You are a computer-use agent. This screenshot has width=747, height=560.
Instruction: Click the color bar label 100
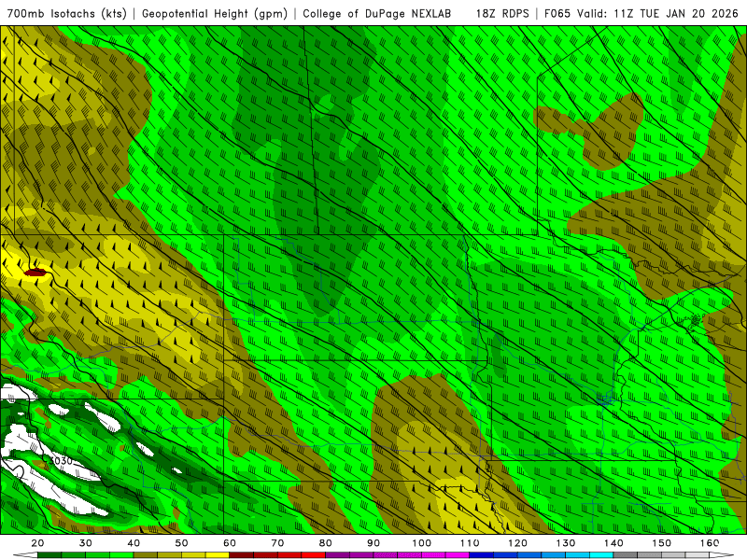(x=422, y=543)
